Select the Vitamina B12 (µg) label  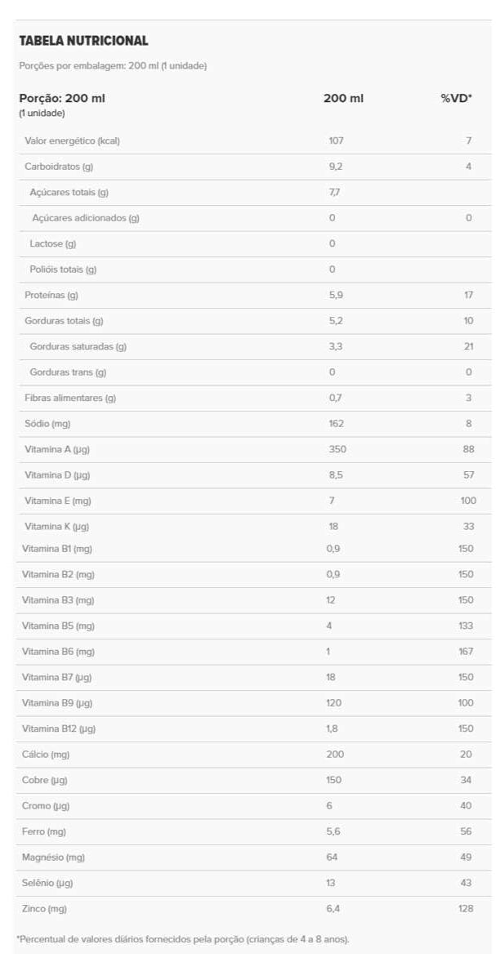coord(60,728)
